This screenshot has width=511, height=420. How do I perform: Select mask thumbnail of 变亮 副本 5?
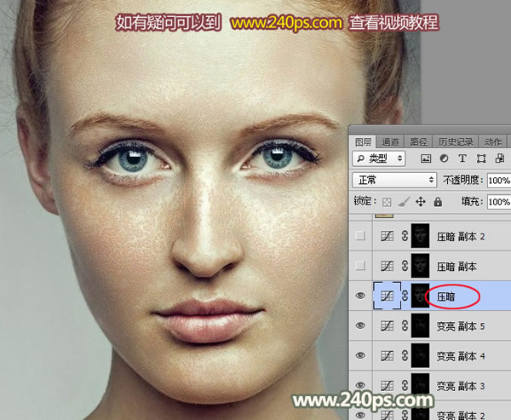tap(420, 325)
